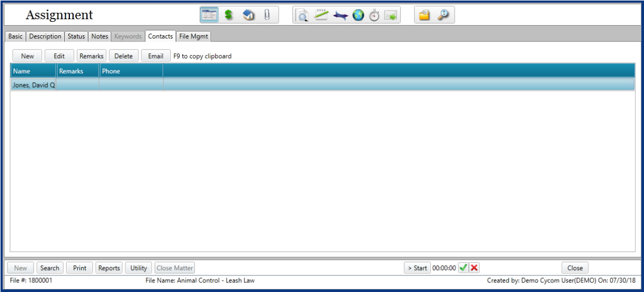Open the globe web icon
Screen dimensions: 644x292
click(358, 15)
